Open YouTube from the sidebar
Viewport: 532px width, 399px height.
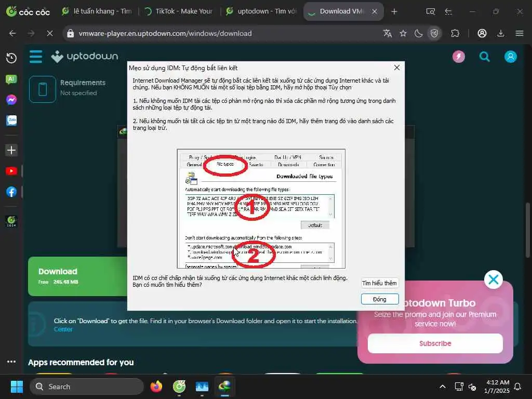pos(11,171)
